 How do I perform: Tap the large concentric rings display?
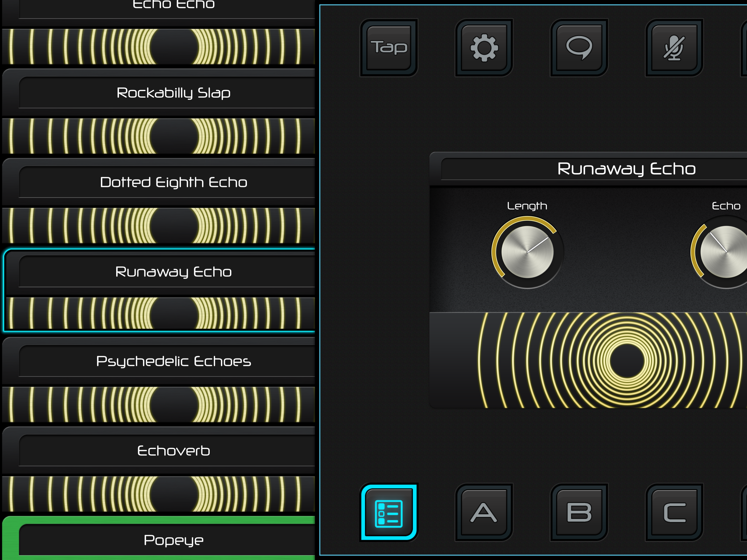point(626,360)
